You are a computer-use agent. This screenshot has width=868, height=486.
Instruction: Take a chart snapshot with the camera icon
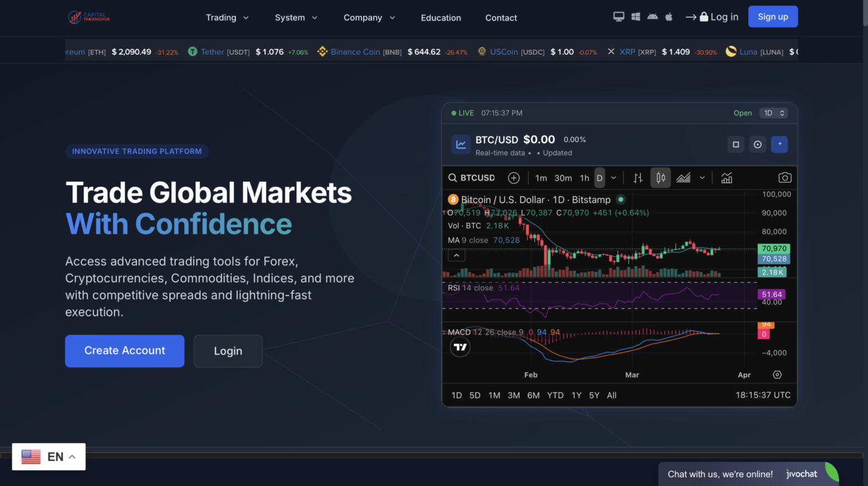coord(785,177)
